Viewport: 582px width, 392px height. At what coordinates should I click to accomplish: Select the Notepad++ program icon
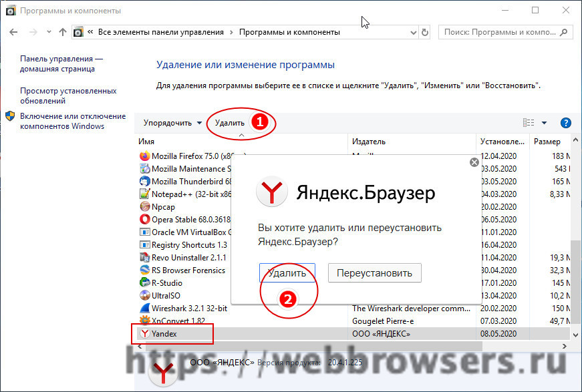click(144, 194)
